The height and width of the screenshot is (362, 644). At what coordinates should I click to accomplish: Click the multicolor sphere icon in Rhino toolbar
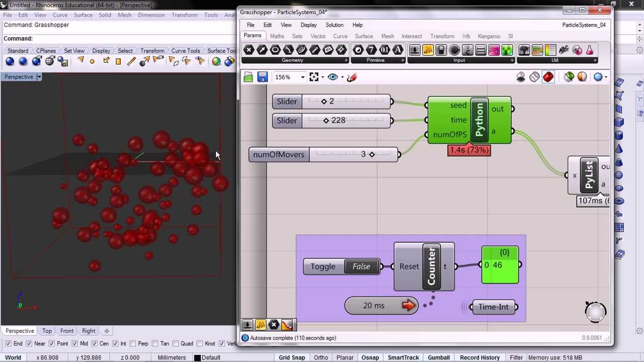(x=216, y=61)
